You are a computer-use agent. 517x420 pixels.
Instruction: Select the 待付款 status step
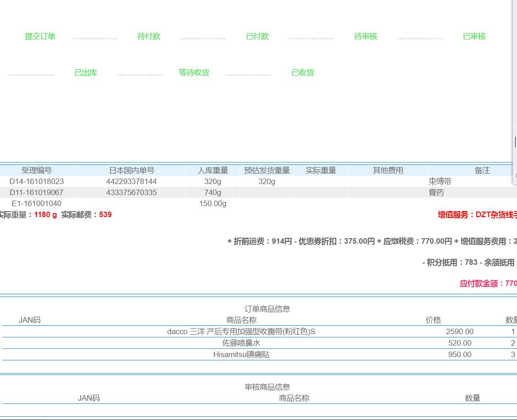pyautogui.click(x=149, y=36)
